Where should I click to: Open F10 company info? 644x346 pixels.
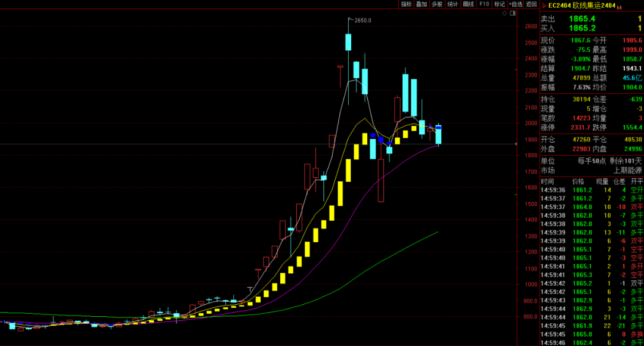[x=484, y=4]
